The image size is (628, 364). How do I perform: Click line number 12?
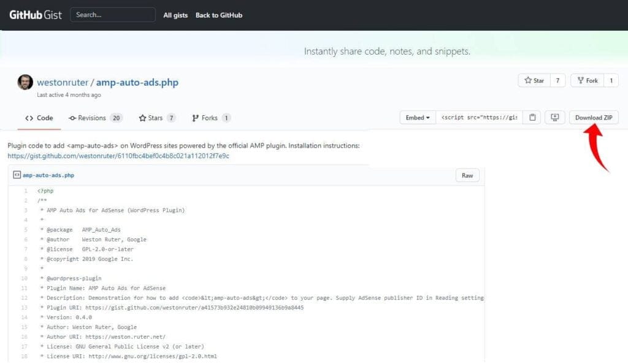tap(25, 298)
